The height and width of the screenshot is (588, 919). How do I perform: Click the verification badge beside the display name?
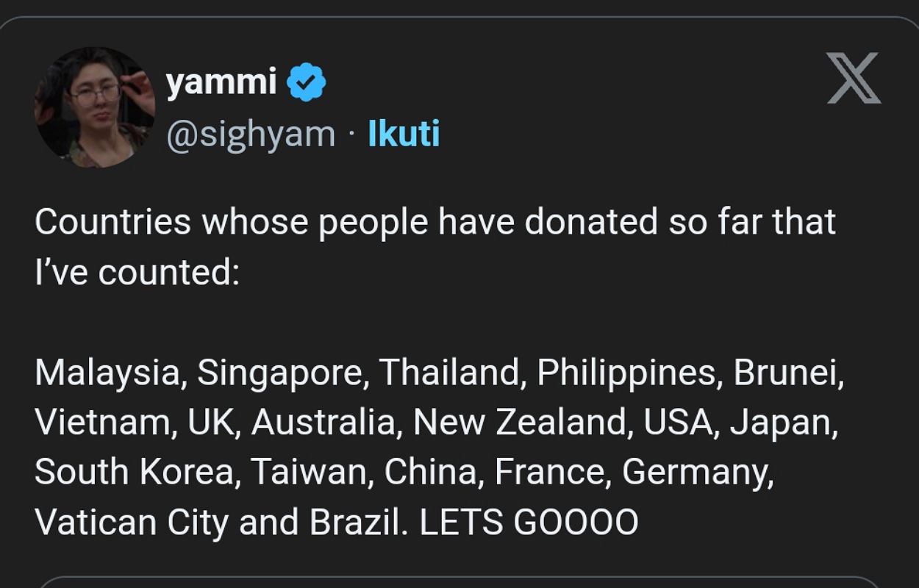tap(306, 81)
